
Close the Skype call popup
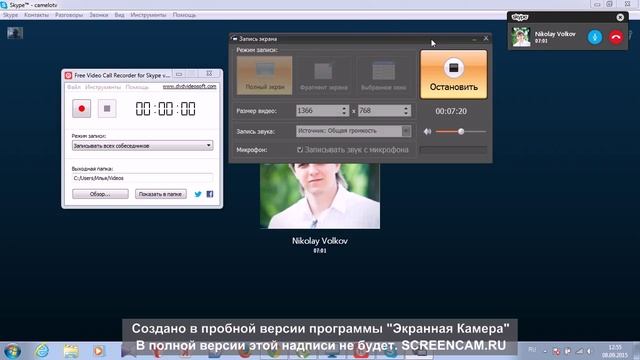[620, 17]
